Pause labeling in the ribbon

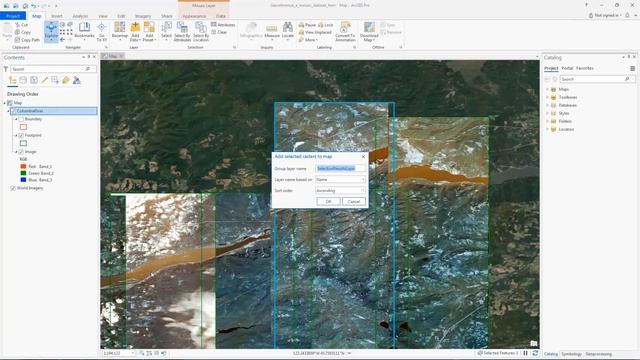(x=307, y=25)
